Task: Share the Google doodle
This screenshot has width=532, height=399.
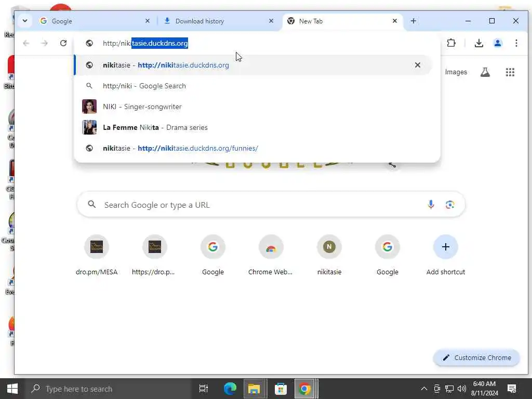Action: point(392,165)
